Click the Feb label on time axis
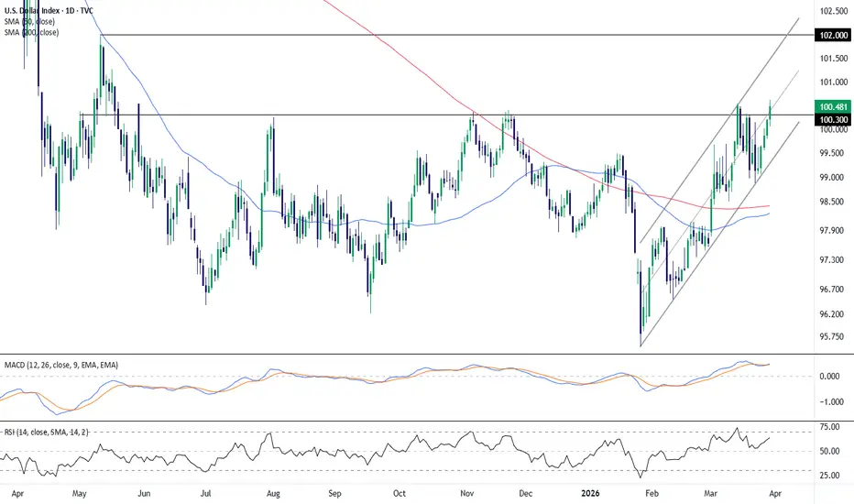This screenshot has width=854, height=504. point(651,494)
